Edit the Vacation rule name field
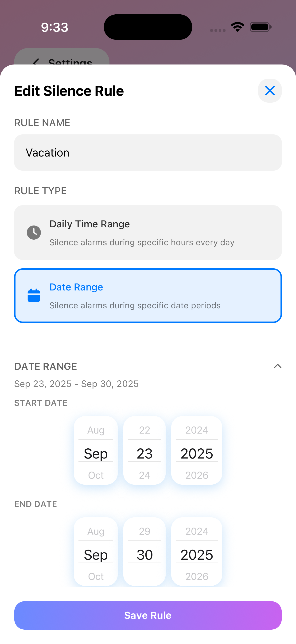 [x=148, y=153]
